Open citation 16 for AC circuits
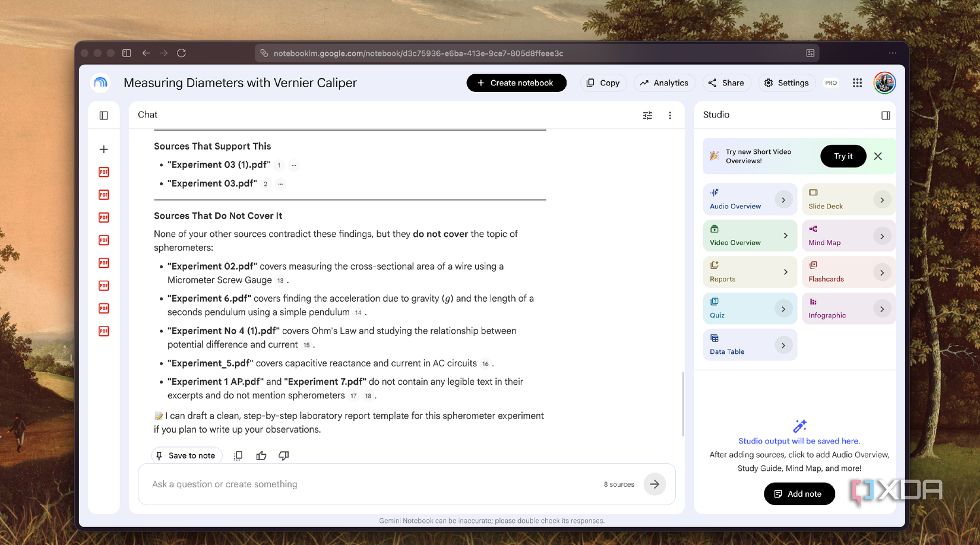The image size is (980, 545). tap(485, 364)
